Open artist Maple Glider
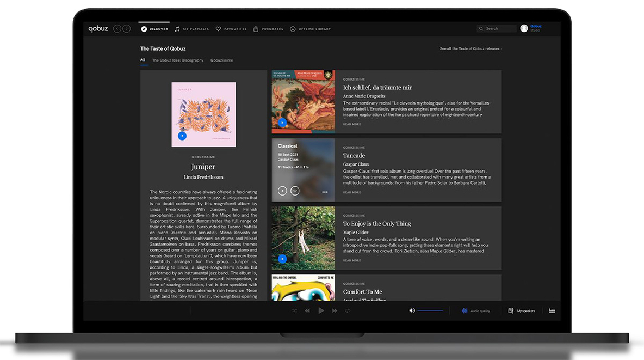 pos(356,233)
